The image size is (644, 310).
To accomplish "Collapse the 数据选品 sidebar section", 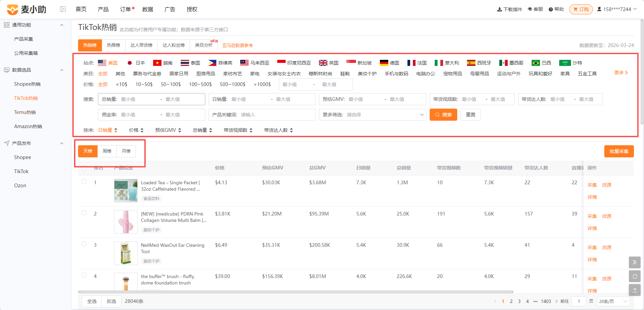I will (x=62, y=70).
